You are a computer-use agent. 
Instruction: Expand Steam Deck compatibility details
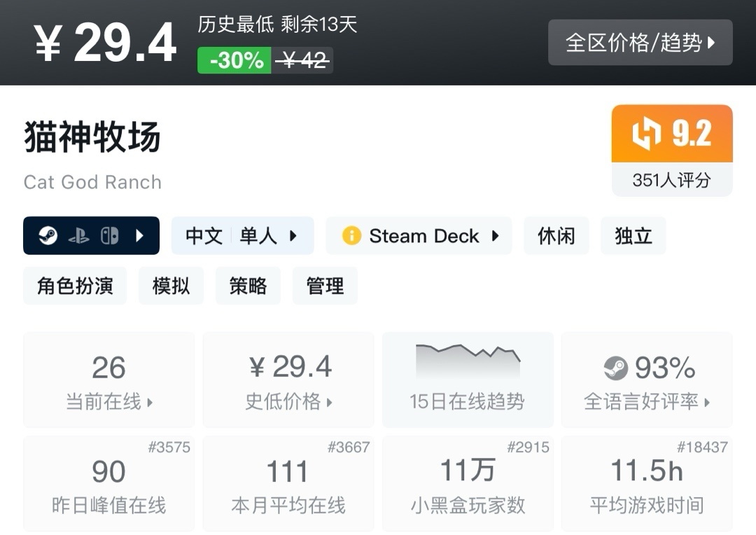419,236
